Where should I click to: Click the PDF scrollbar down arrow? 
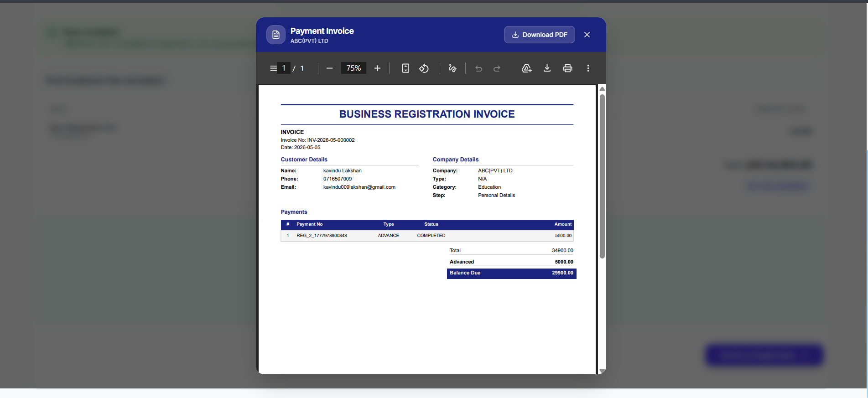pos(602,371)
